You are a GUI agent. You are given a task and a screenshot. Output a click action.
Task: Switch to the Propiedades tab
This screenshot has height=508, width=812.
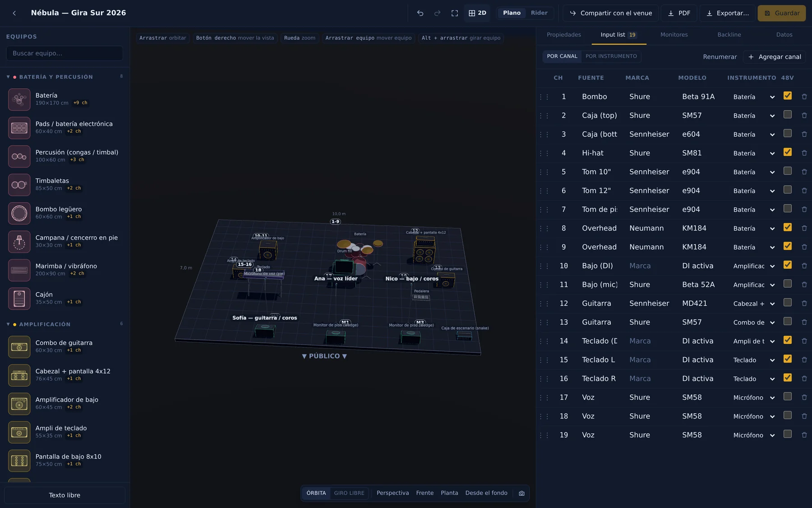click(563, 35)
